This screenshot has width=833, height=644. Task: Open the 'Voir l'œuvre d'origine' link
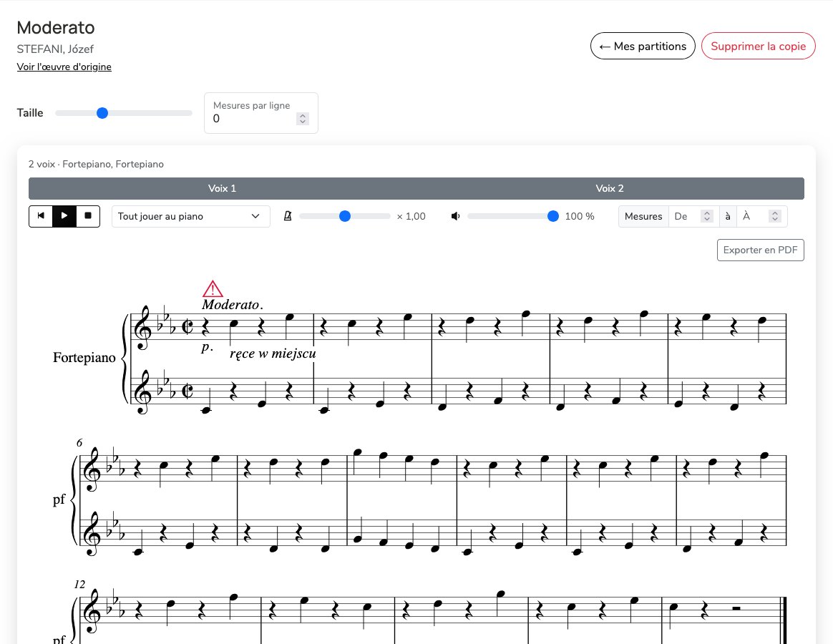click(x=64, y=67)
